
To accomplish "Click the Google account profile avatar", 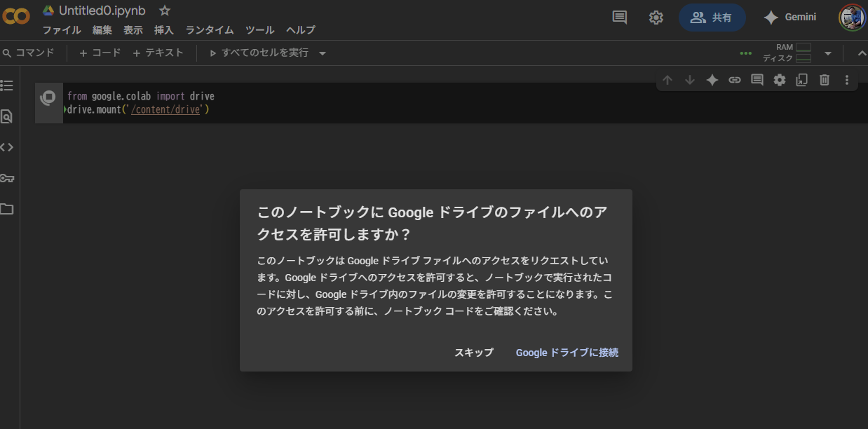I will tap(853, 18).
